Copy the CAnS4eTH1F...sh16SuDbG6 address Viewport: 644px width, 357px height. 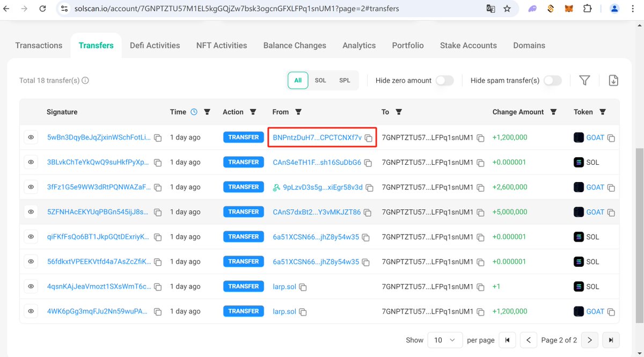(368, 163)
